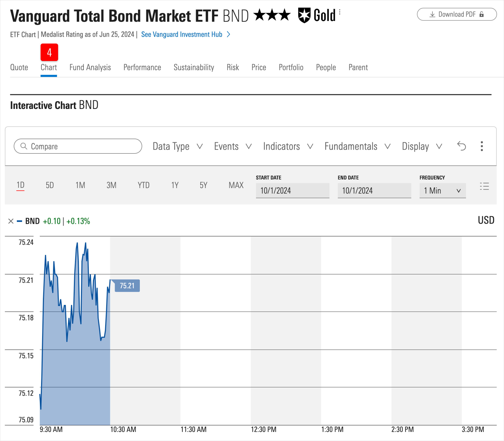Click the Gold medalist badge icon
Screen dimensions: 504x441
coord(304,15)
